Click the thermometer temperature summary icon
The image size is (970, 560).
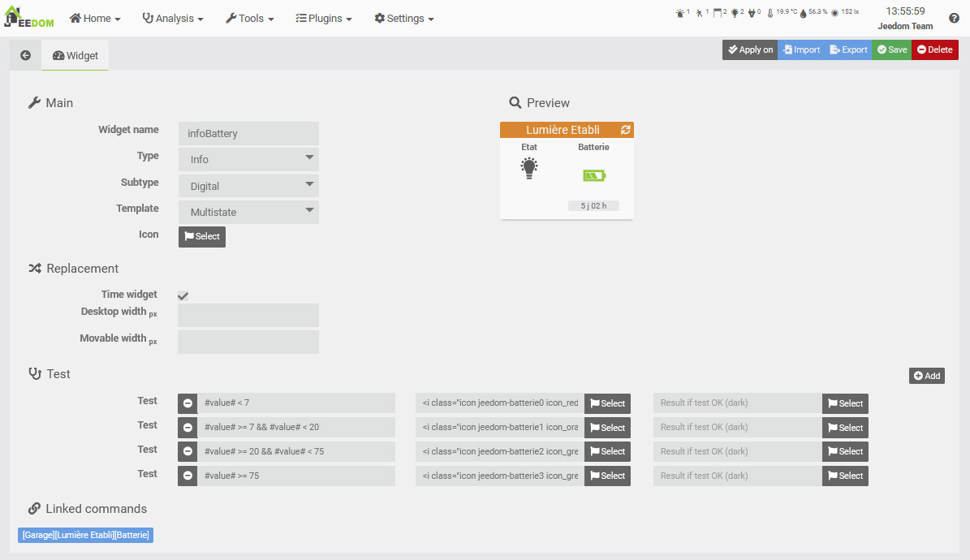(x=770, y=12)
